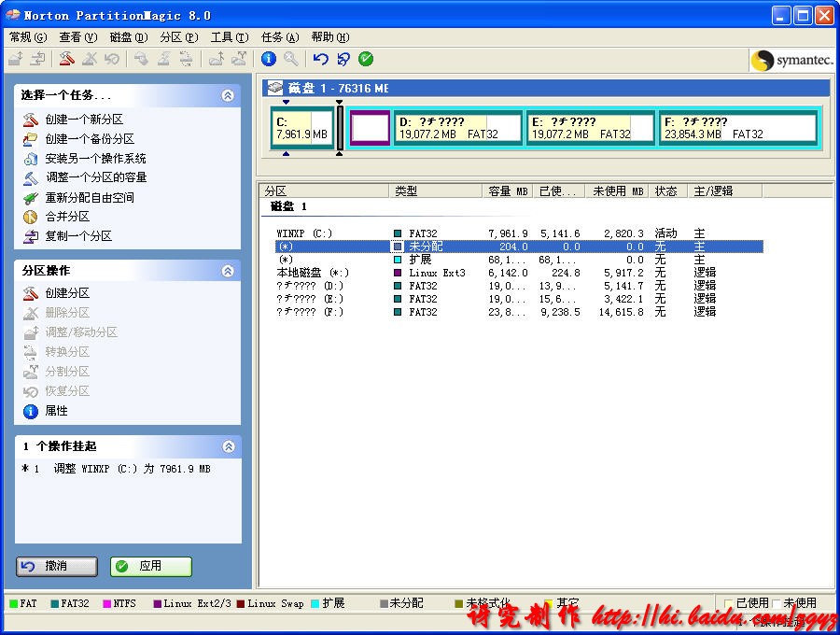This screenshot has height=635, width=840.
Task: Open the 常规(G) menu
Action: click(28, 37)
